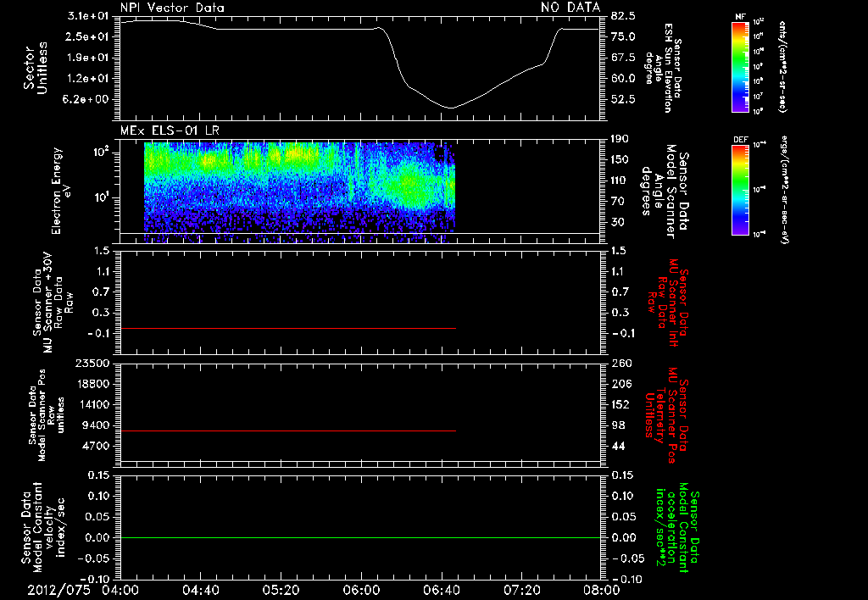Click the "70" Scanner Angle tick
Screen dimensions: 868x600
click(x=618, y=202)
